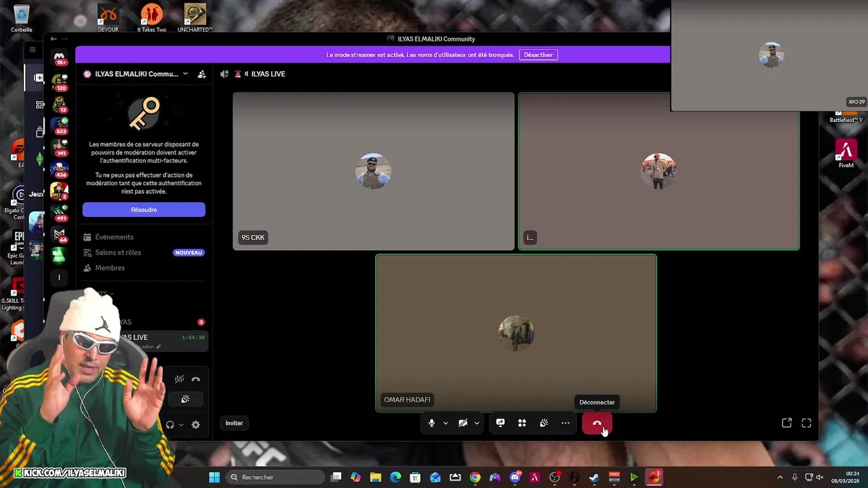The width and height of the screenshot is (868, 488).
Task: Open soundboard button in voice panel
Action: click(x=185, y=399)
